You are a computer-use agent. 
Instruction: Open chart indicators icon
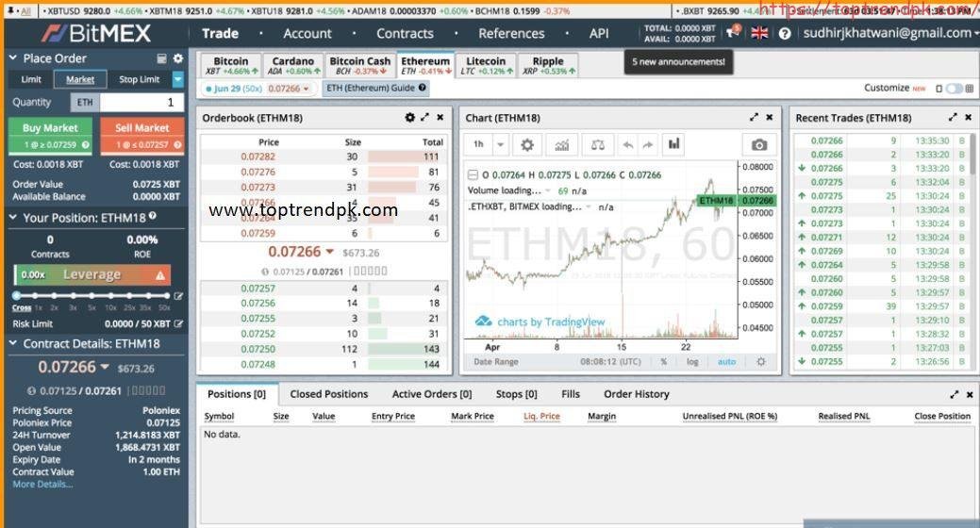(562, 145)
